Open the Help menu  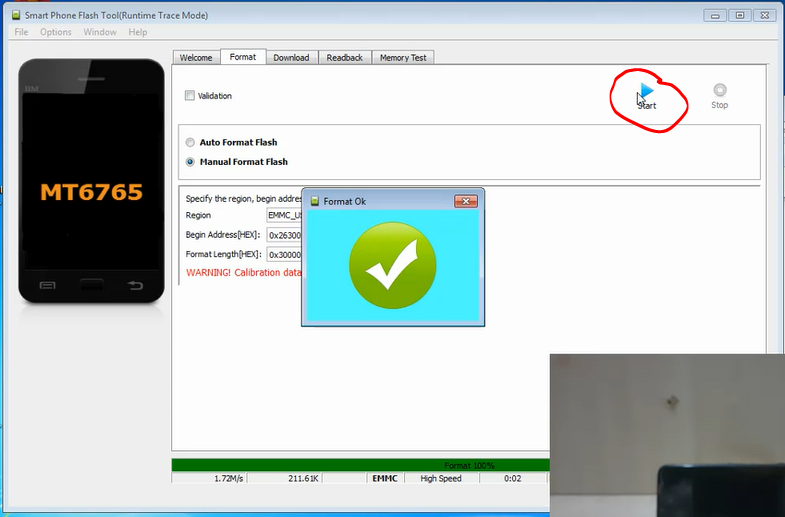(138, 32)
